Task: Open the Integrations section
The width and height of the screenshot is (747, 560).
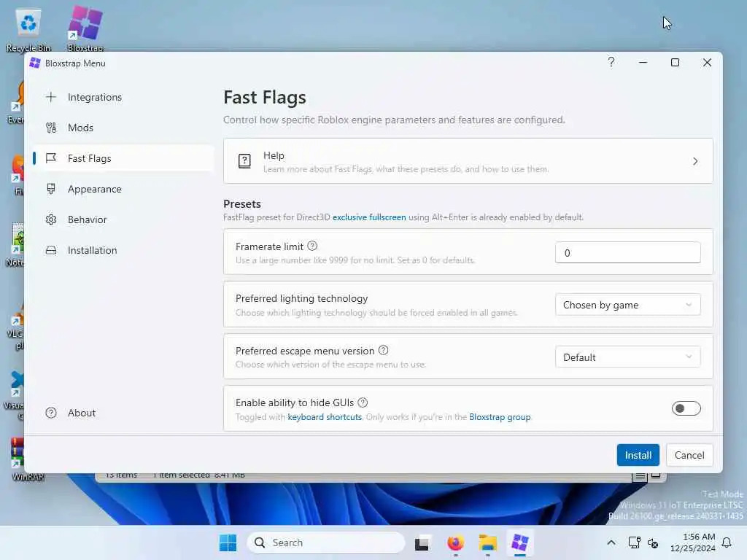Action: tap(124, 97)
